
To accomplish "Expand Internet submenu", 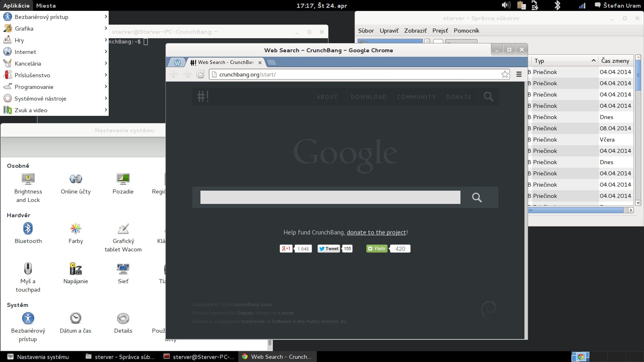I will [54, 52].
